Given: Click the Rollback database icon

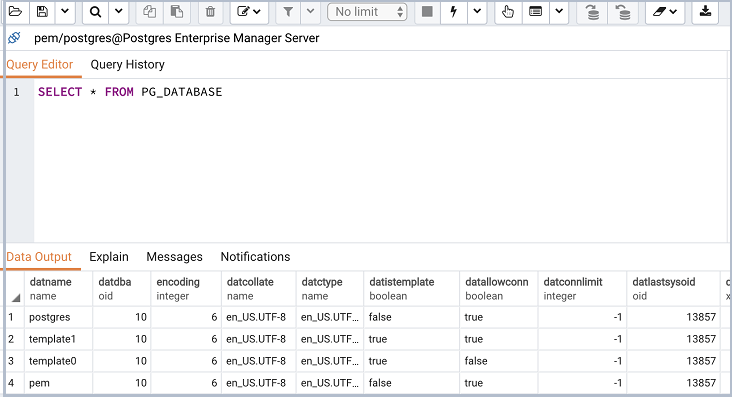Looking at the screenshot, I should click(x=623, y=12).
